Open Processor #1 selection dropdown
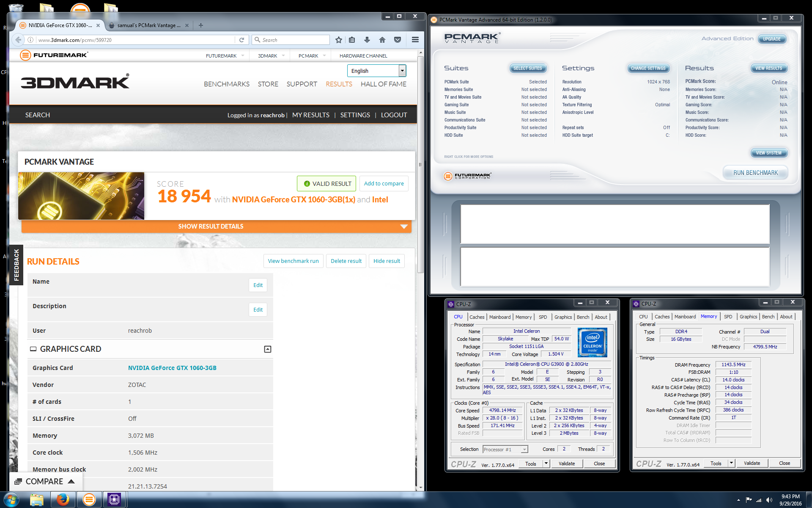 coord(505,450)
